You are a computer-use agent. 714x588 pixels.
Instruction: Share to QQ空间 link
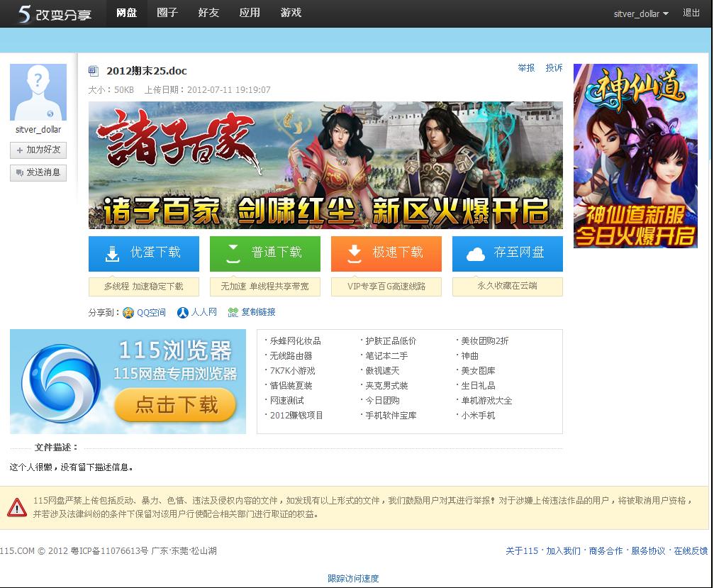[x=151, y=313]
